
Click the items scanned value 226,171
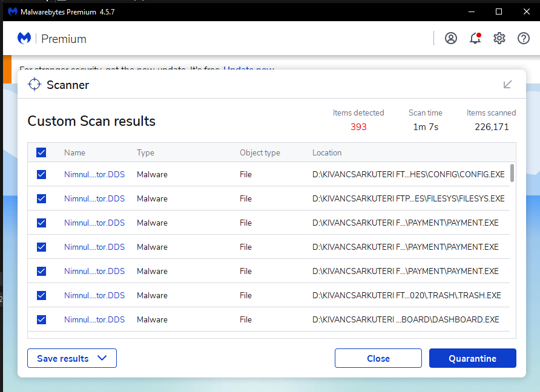click(492, 127)
